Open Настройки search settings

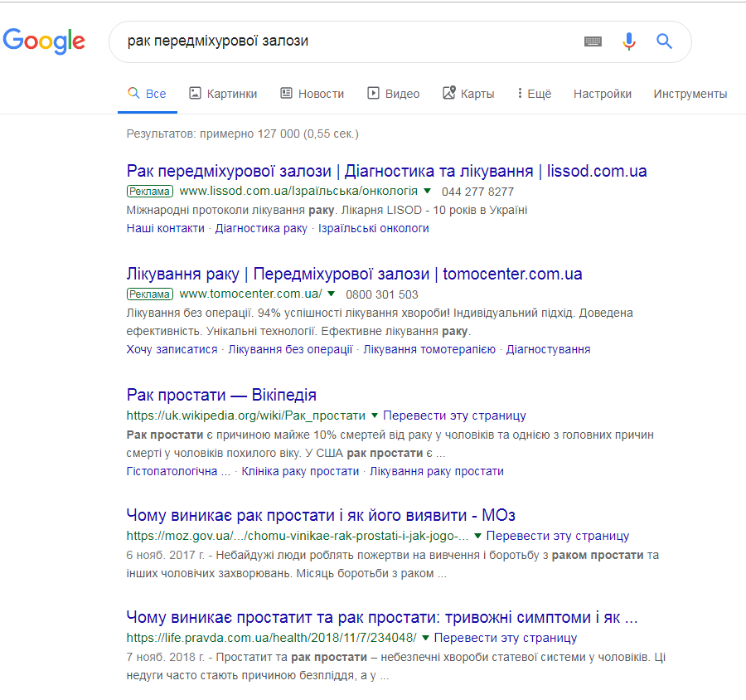(x=603, y=94)
